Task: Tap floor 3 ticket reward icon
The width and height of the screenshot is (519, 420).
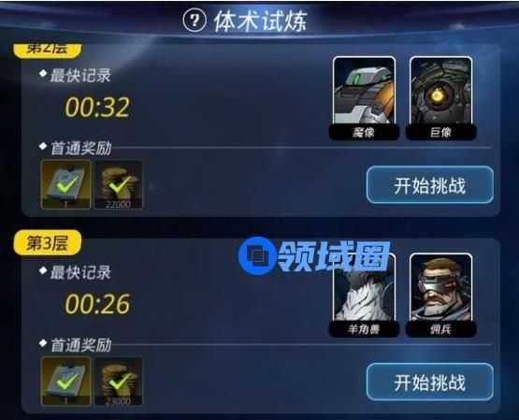Action: pos(65,382)
